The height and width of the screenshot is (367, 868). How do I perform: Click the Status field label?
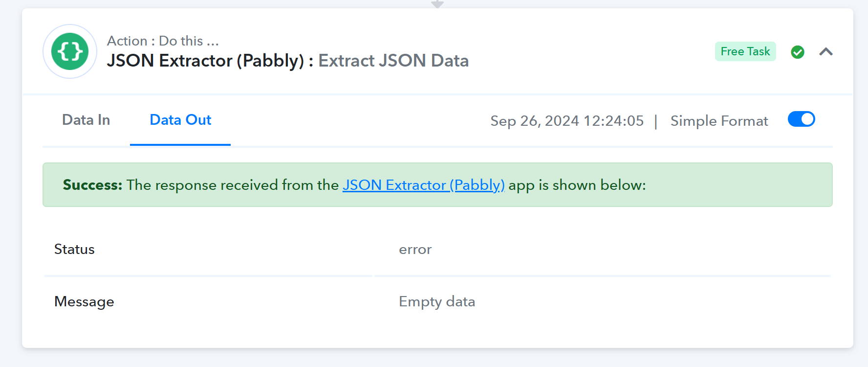coord(74,249)
